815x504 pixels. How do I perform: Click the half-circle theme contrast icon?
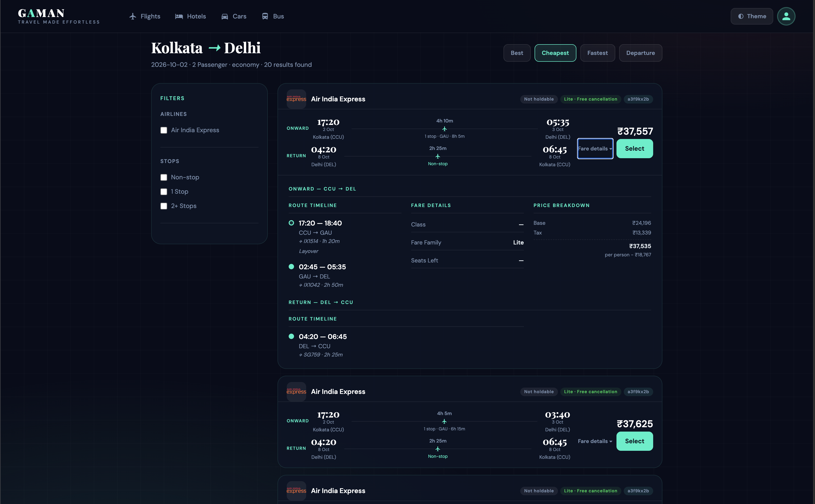coord(741,16)
